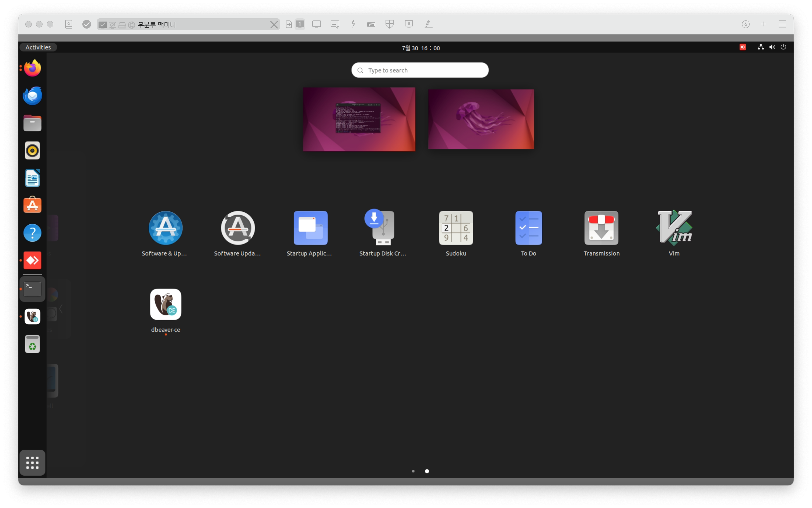
Task: Open Software Updater
Action: click(x=238, y=228)
